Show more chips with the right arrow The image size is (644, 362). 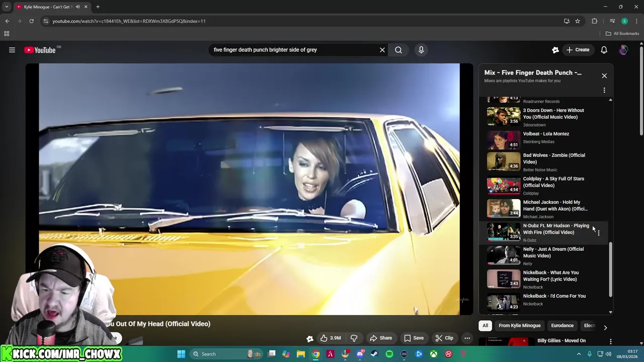(605, 327)
